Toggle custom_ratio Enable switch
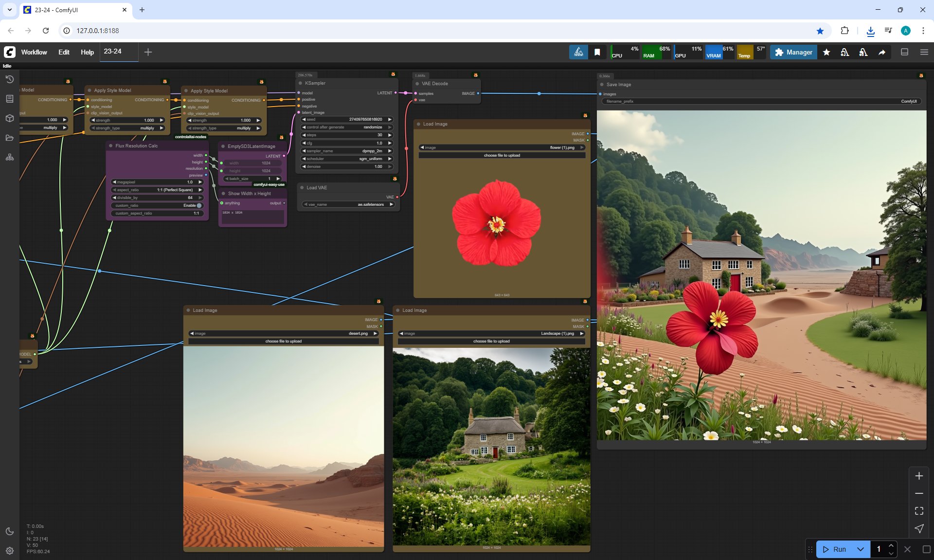Image resolution: width=934 pixels, height=560 pixels. point(198,205)
